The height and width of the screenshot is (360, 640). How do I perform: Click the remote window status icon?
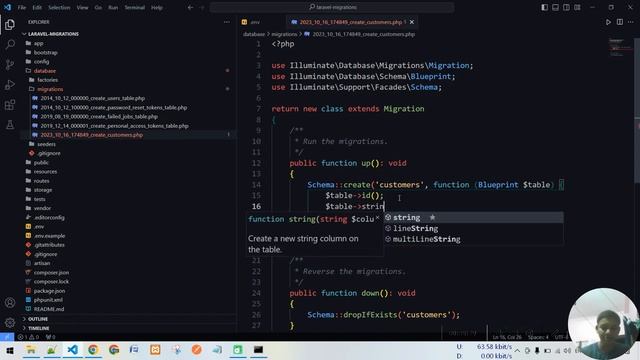pos(7,337)
